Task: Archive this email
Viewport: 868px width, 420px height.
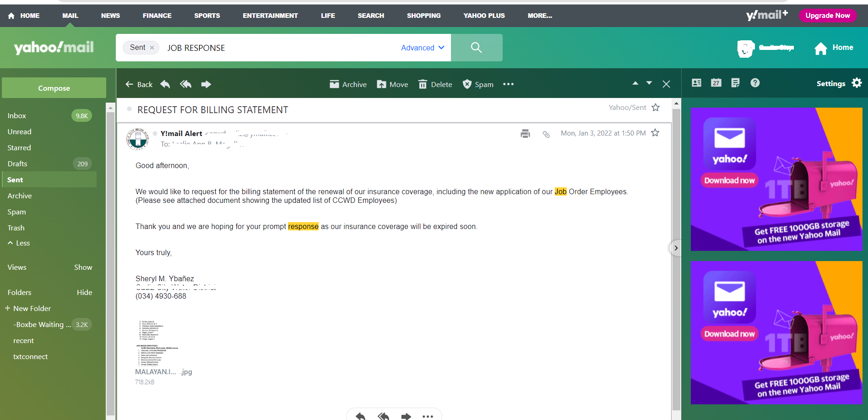Action: [x=348, y=84]
